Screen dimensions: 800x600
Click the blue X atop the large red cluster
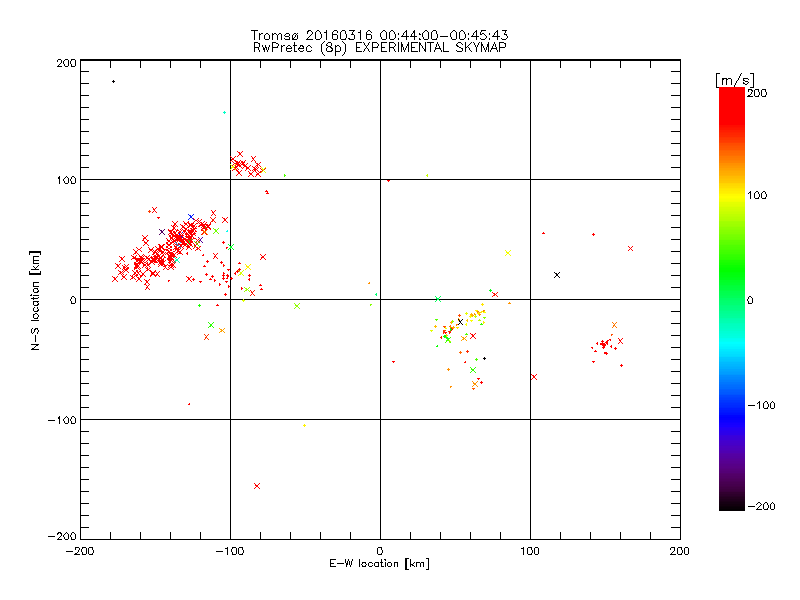tap(191, 217)
